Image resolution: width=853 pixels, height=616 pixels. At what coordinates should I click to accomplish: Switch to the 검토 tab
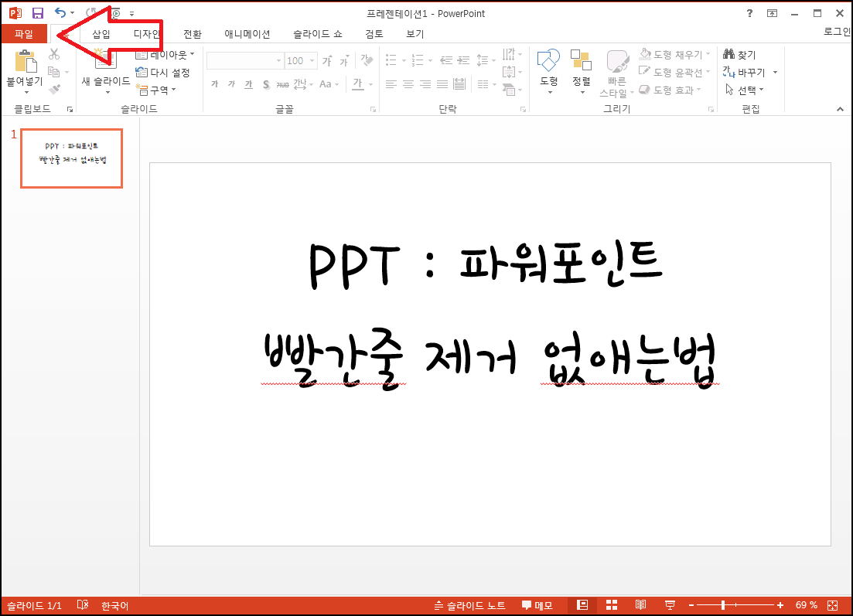click(x=374, y=34)
